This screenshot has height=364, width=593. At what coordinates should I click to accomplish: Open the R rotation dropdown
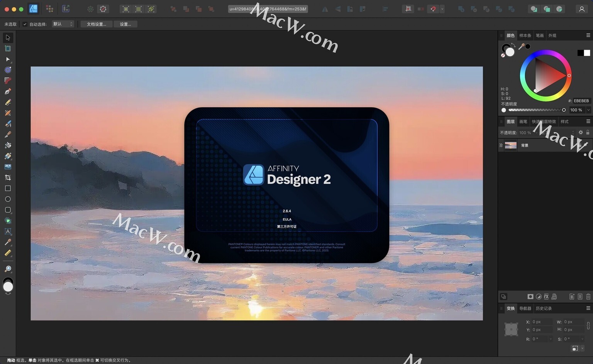tap(551, 339)
